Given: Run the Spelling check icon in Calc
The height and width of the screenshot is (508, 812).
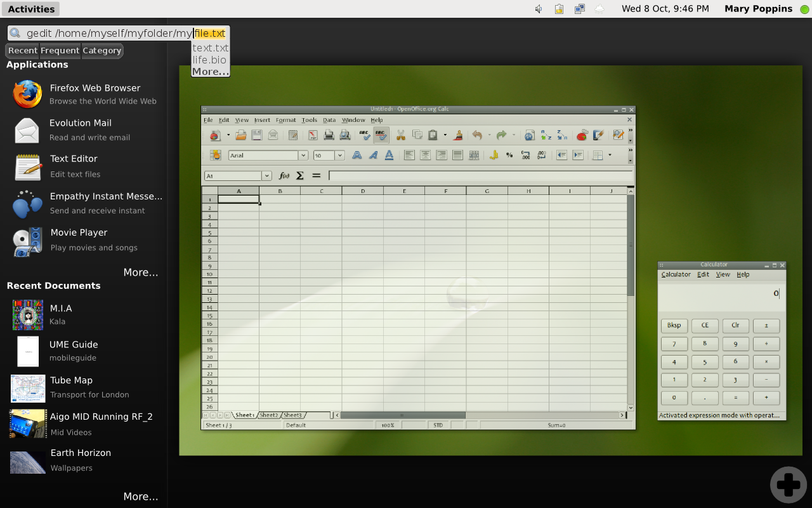Looking at the screenshot, I should [364, 135].
